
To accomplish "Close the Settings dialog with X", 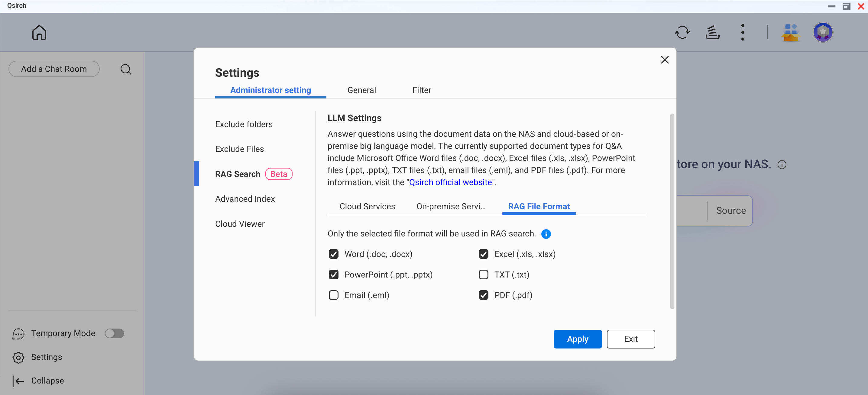I will 665,60.
